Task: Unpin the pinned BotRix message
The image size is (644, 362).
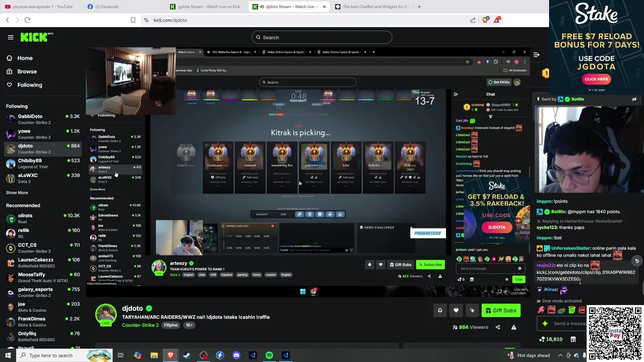Action: coord(634,100)
